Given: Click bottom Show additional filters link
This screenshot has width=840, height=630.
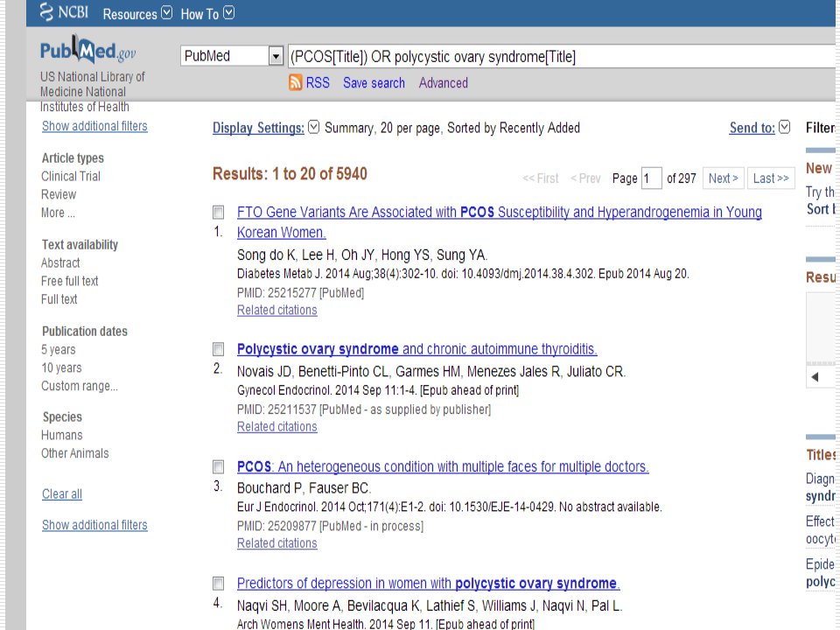Looking at the screenshot, I should click(94, 525).
